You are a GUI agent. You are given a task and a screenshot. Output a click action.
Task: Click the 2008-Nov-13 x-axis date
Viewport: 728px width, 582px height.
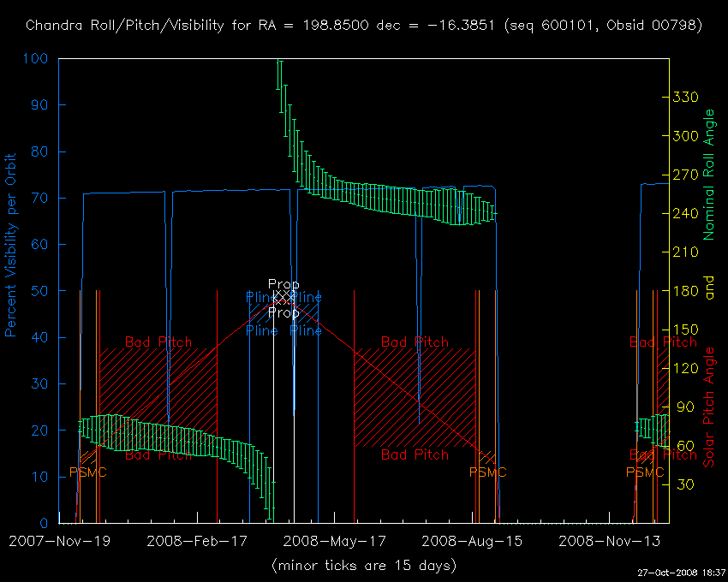610,542
